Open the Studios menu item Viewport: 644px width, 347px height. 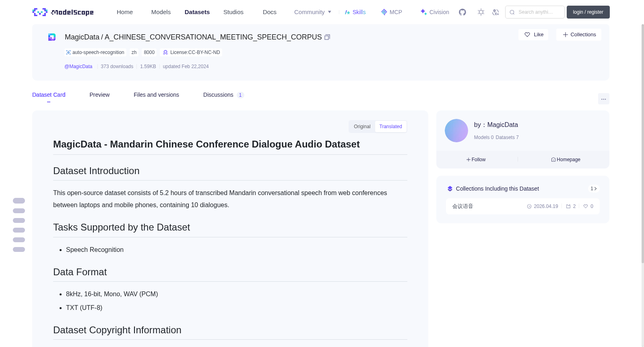[x=233, y=12]
